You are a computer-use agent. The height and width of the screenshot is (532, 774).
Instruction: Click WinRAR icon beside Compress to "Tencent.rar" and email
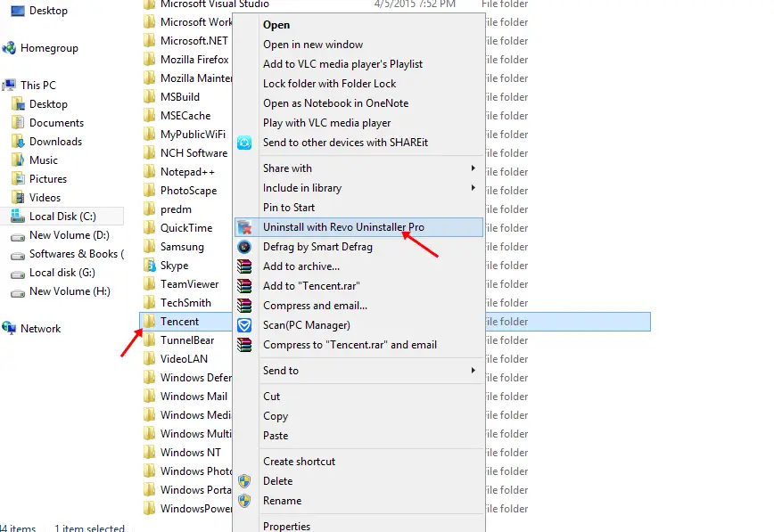click(x=244, y=345)
